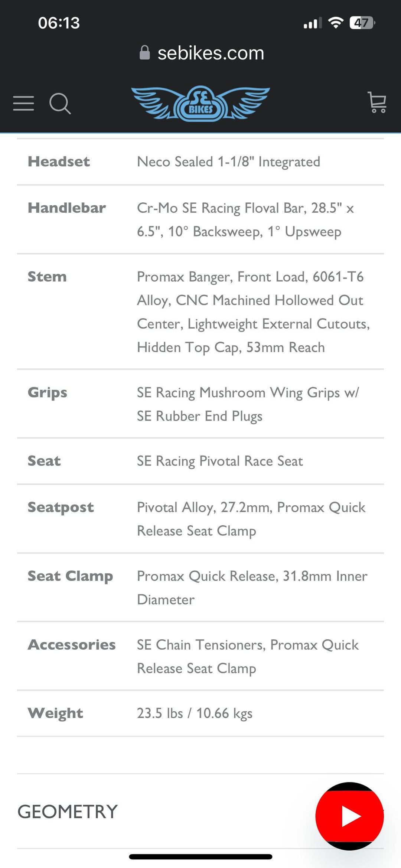Tap the Stem specification text
Image resolution: width=401 pixels, height=868 pixels.
tap(253, 312)
